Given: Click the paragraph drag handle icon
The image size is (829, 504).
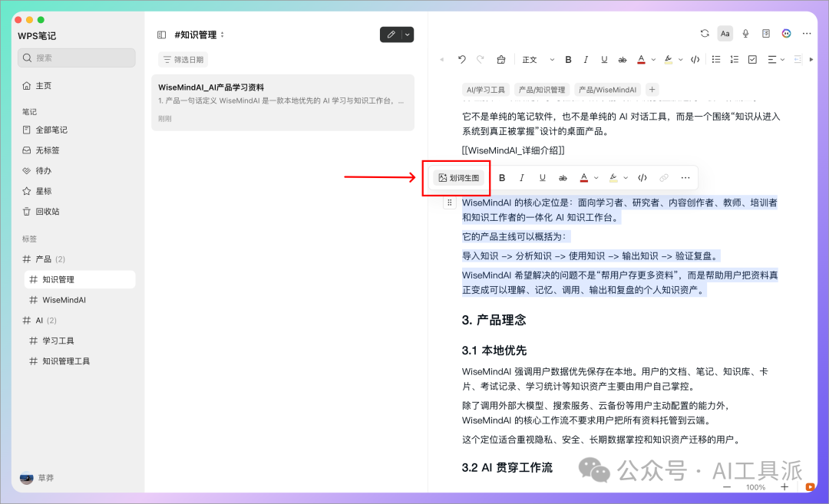Looking at the screenshot, I should [449, 203].
